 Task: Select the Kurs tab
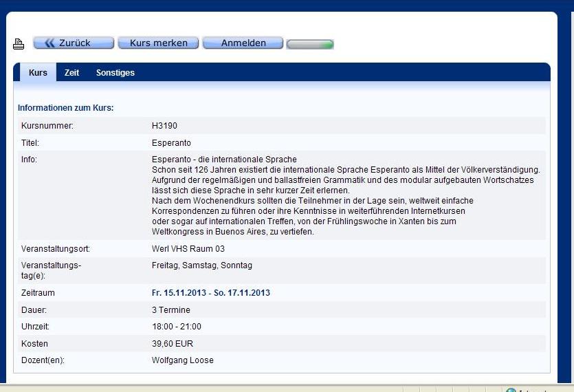[38, 73]
